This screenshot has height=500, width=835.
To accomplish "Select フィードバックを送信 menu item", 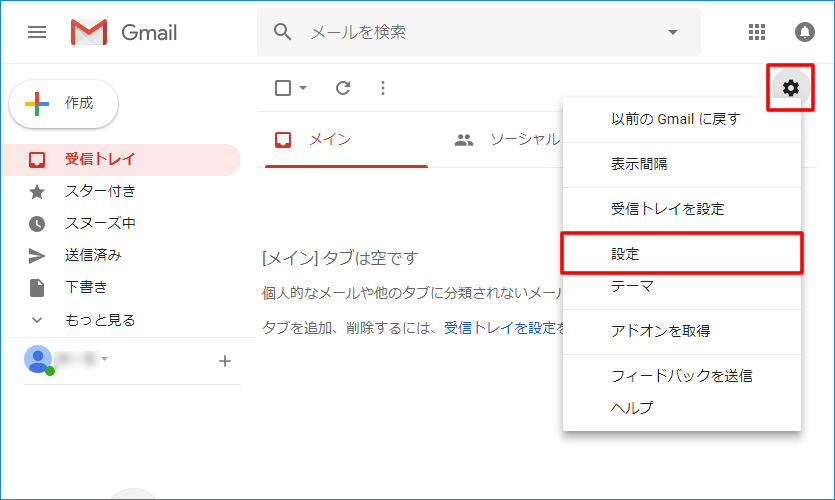I will tap(682, 376).
